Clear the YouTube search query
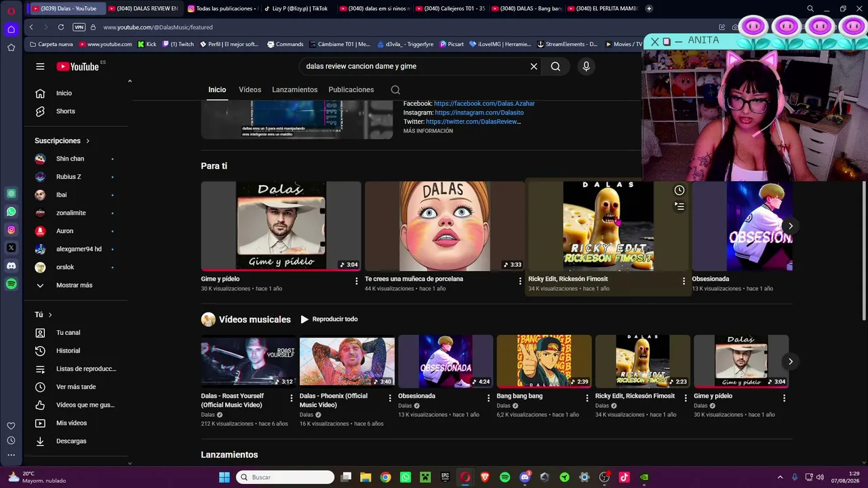 tap(534, 66)
